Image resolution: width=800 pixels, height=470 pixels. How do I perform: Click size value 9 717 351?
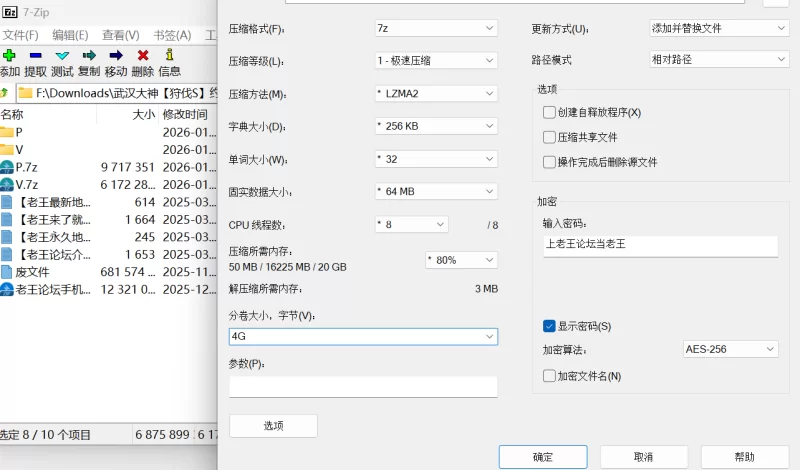[128, 167]
